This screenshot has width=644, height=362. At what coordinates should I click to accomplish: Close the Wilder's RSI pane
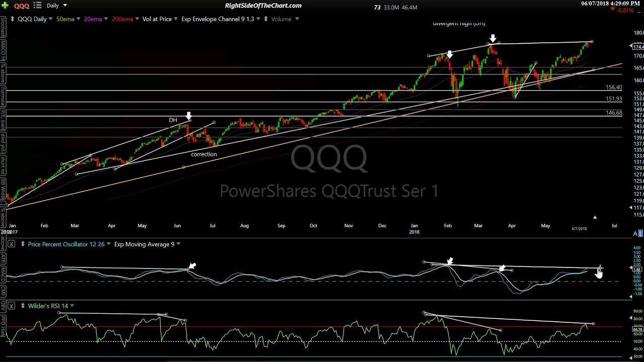tap(11, 306)
